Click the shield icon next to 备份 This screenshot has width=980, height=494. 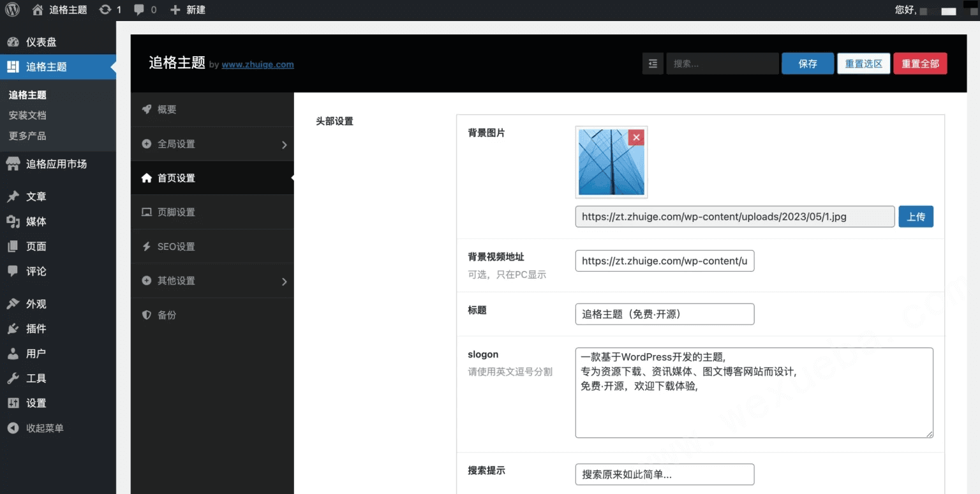click(x=147, y=315)
